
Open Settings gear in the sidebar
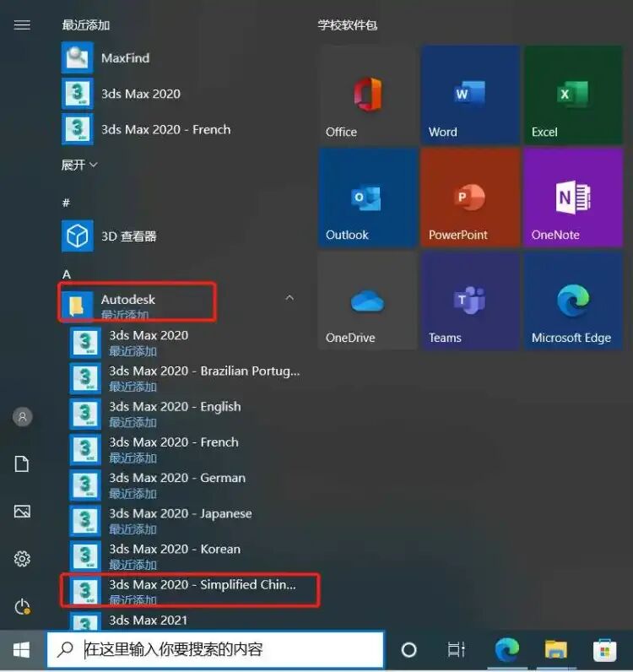point(22,559)
